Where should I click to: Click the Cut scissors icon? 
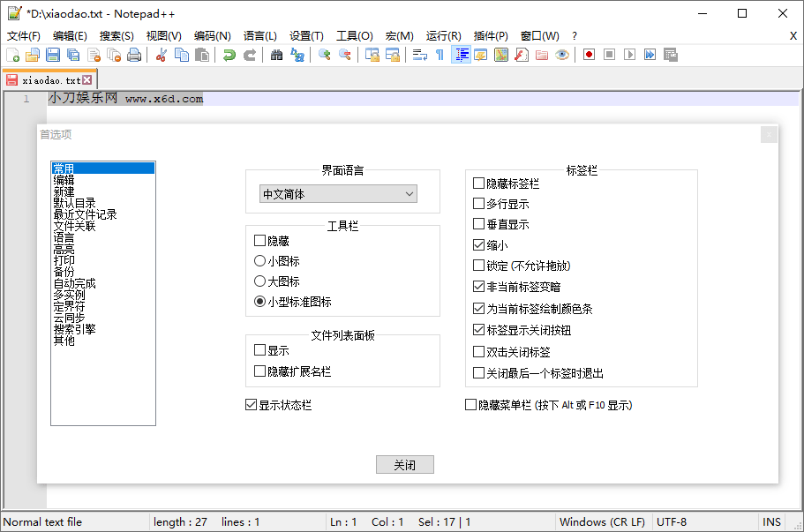pos(162,55)
